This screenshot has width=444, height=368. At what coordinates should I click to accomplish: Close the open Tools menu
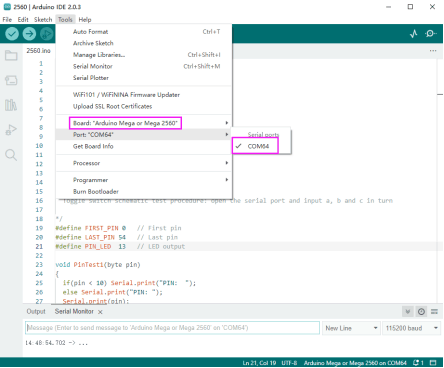coord(65,20)
